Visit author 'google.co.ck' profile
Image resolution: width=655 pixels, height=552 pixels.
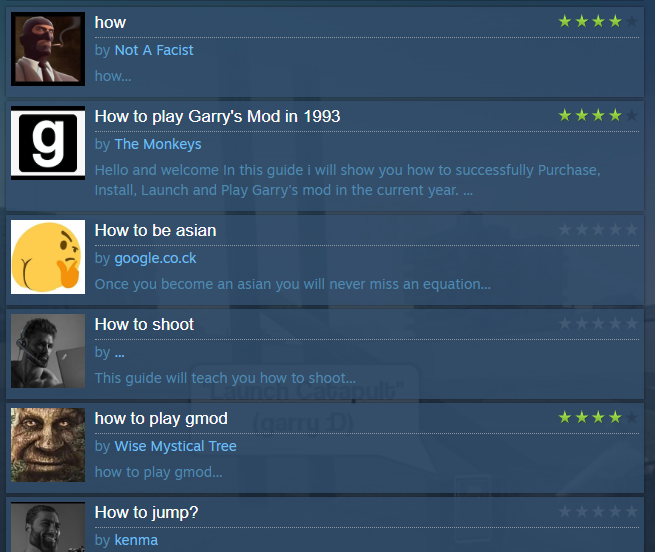[155, 258]
